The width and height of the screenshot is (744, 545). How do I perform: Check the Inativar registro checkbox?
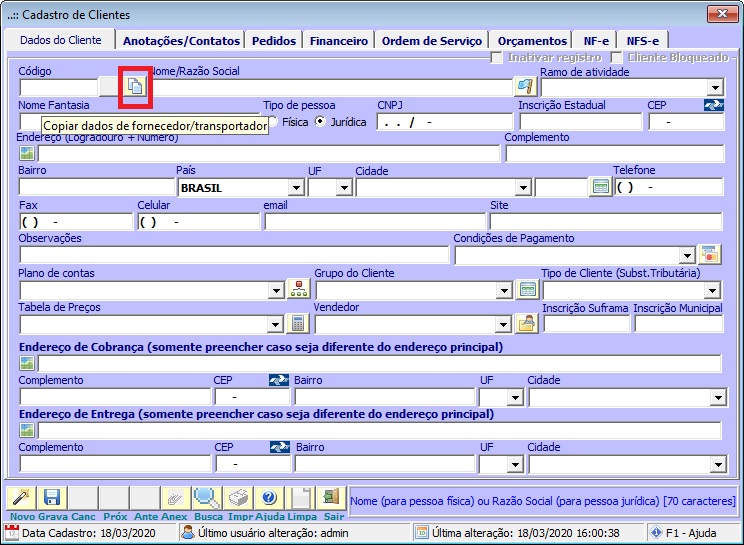click(x=496, y=57)
